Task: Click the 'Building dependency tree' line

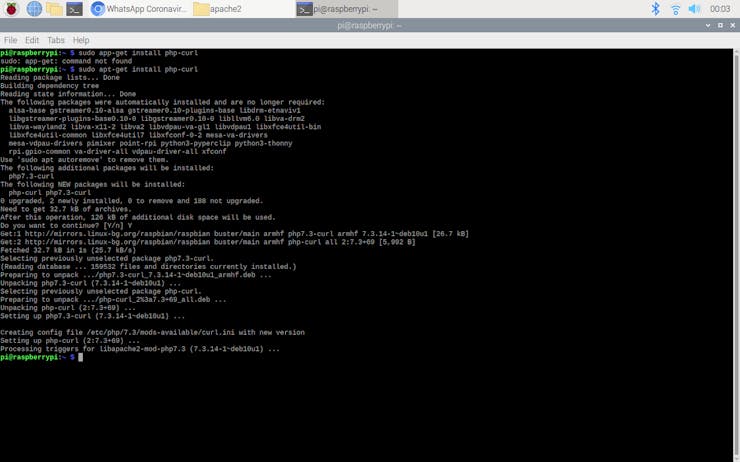Action: pos(50,86)
